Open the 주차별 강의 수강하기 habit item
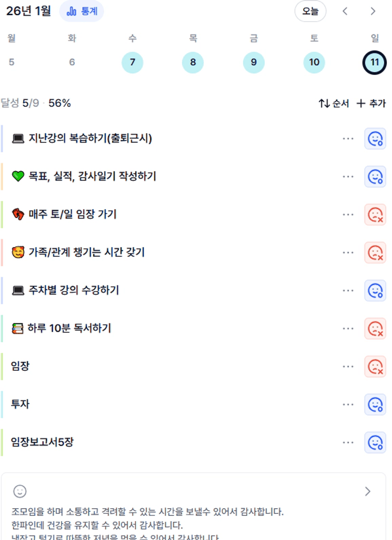 pos(73,290)
